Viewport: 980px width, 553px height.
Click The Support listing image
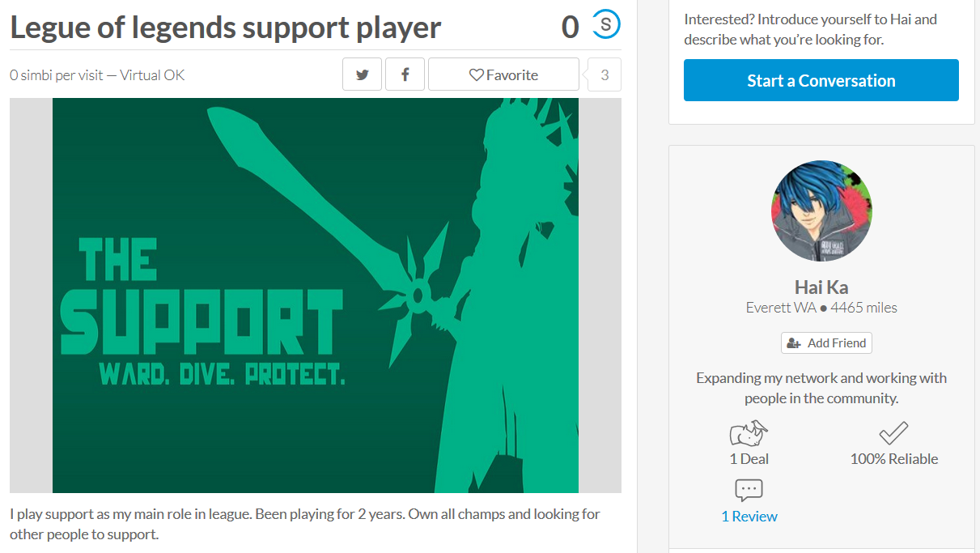[x=316, y=296]
